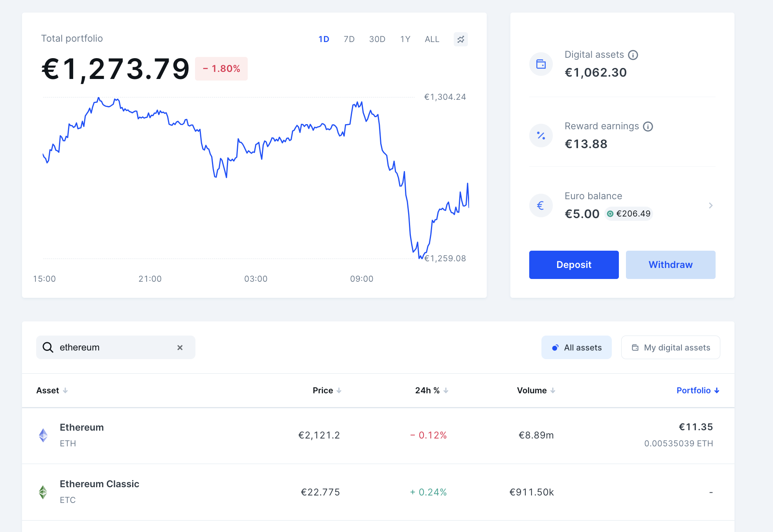Show the ALL time chart range
The width and height of the screenshot is (773, 532).
pyautogui.click(x=432, y=39)
